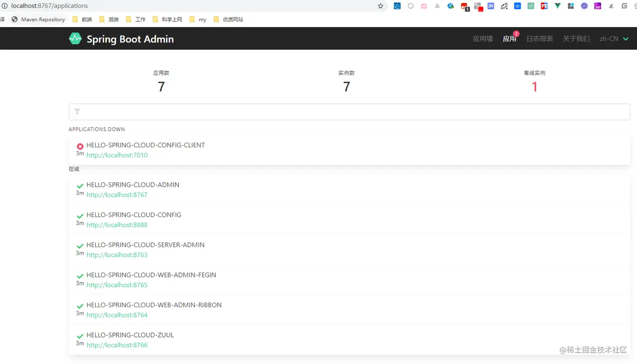Click the Spring Boot Admin title text
Viewport: 637px width, 364px height.
pos(130,39)
